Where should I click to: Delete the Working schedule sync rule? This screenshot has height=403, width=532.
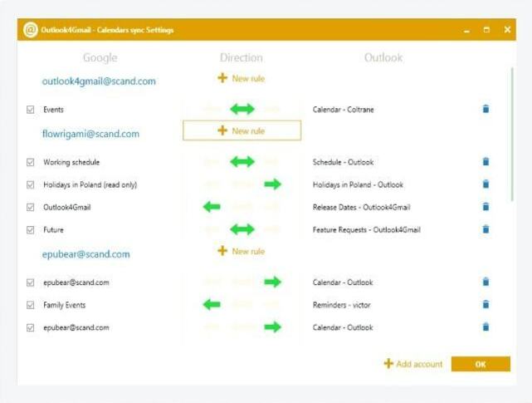pyautogui.click(x=486, y=161)
